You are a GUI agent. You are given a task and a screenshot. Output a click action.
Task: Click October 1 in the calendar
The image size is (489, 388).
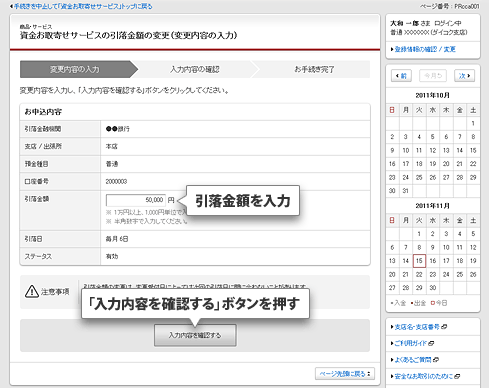tap(473, 123)
